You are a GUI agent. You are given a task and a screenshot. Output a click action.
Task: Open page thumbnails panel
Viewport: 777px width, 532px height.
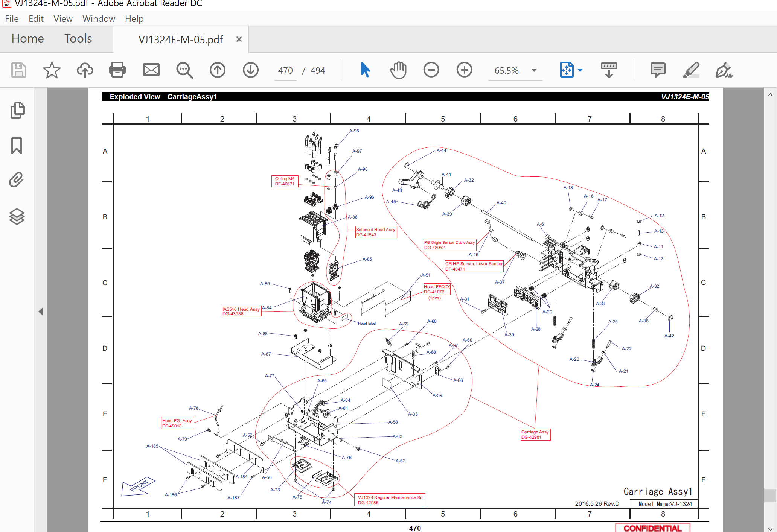pos(17,110)
